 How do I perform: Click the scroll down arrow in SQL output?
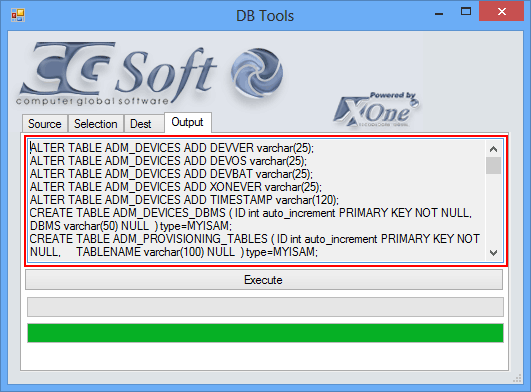tap(493, 253)
